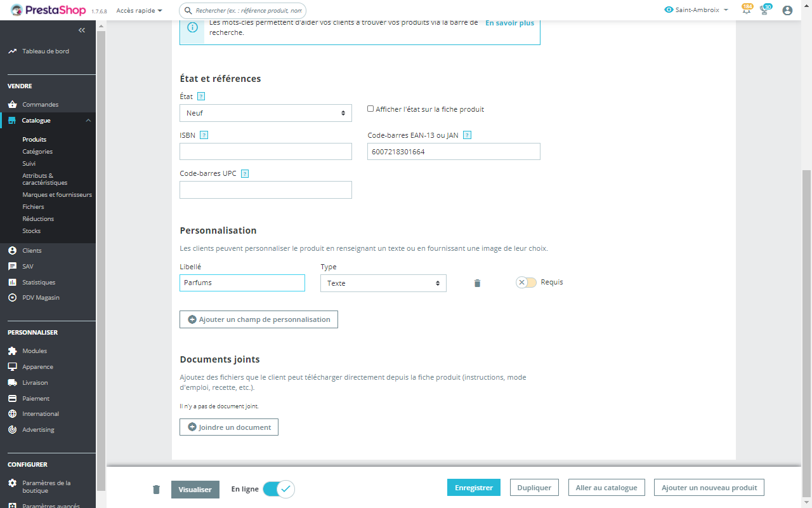
Task: Click the product delete trash icon in footer
Action: tap(156, 490)
